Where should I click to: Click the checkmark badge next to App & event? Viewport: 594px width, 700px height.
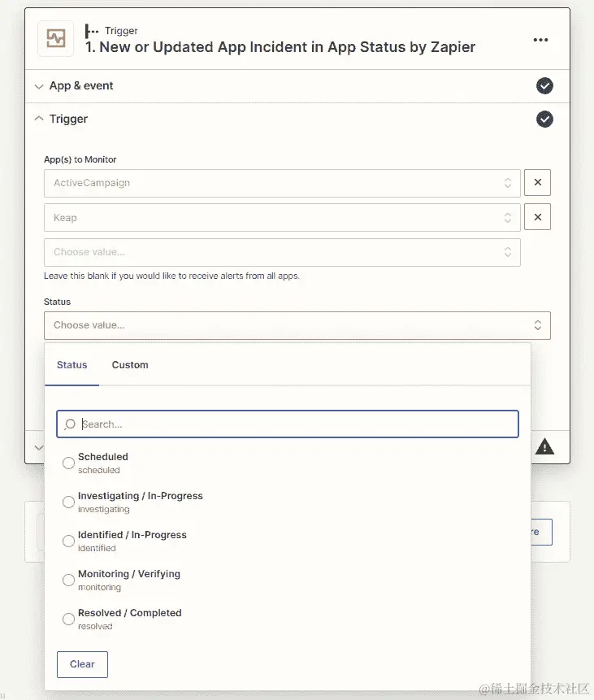pyautogui.click(x=544, y=86)
